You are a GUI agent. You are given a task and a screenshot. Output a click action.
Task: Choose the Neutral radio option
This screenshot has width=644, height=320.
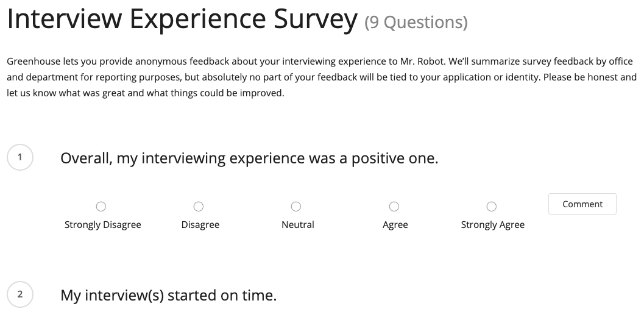(x=295, y=206)
